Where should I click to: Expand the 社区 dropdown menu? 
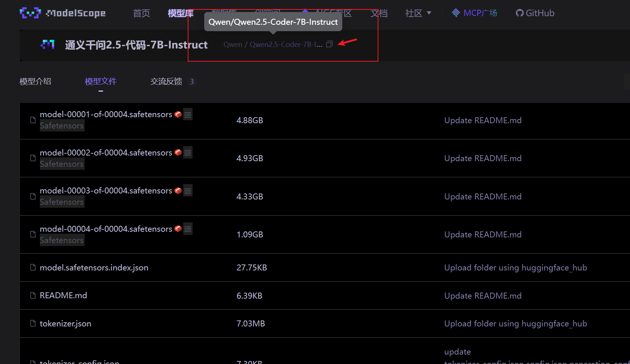tap(418, 13)
